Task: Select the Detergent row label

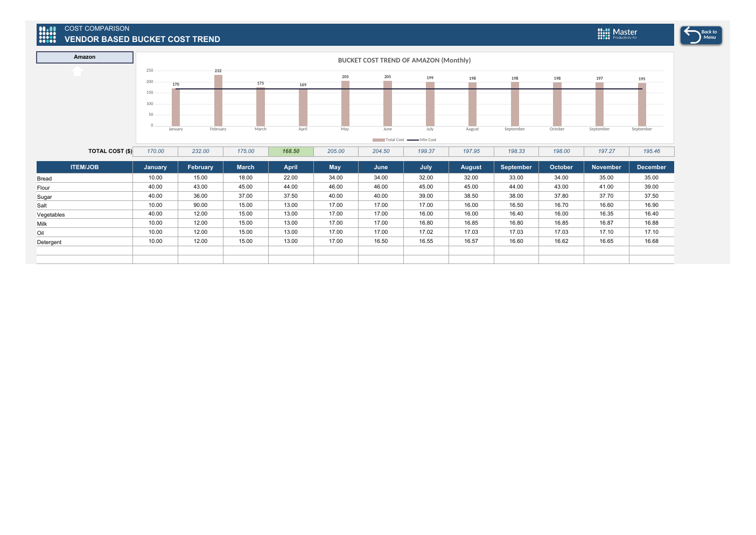Action: [49, 242]
